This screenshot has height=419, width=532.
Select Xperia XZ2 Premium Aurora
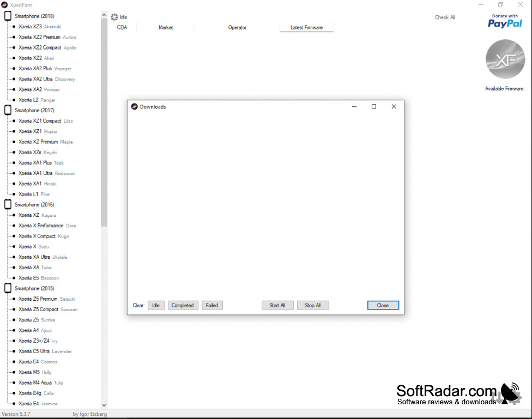coord(47,37)
